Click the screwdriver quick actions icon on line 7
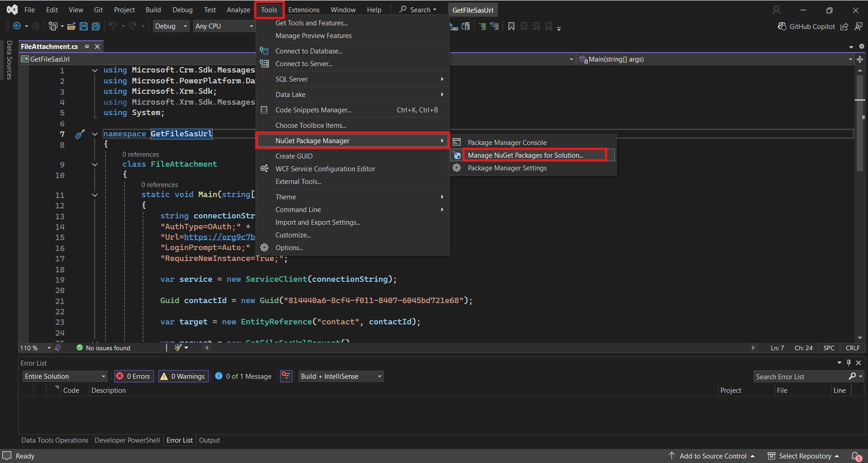The image size is (868, 463). [80, 134]
